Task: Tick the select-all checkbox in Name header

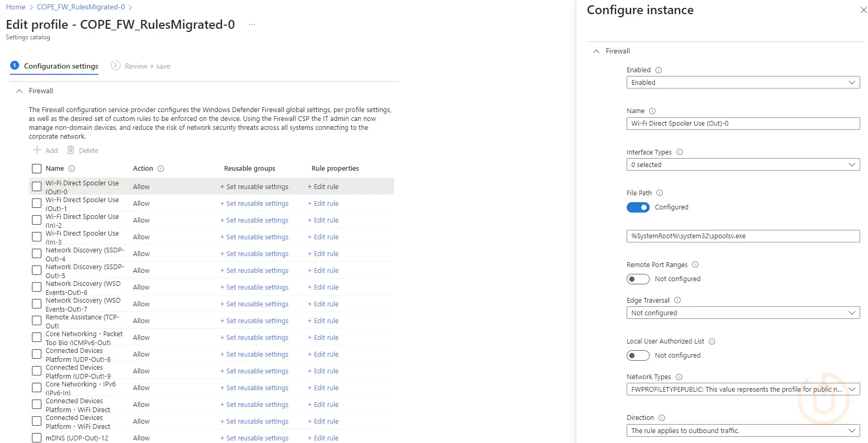Action: (37, 169)
